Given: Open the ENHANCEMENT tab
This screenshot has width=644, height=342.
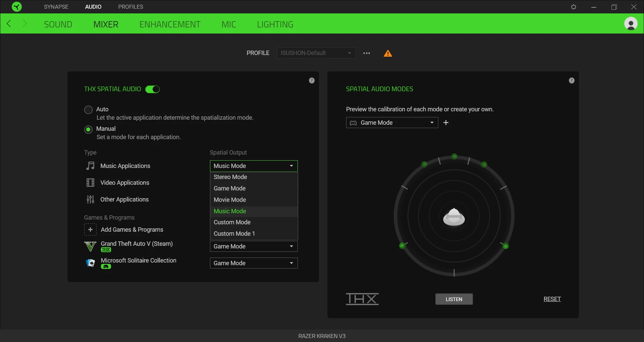Looking at the screenshot, I should pos(170,24).
